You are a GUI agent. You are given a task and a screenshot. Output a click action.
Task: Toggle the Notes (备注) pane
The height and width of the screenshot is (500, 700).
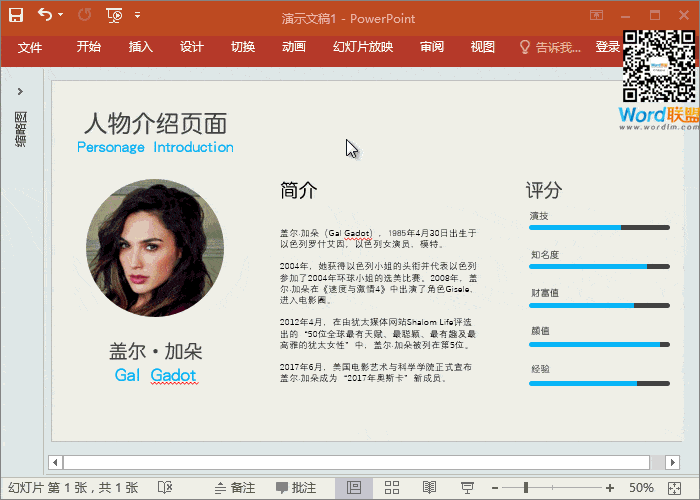pos(232,488)
